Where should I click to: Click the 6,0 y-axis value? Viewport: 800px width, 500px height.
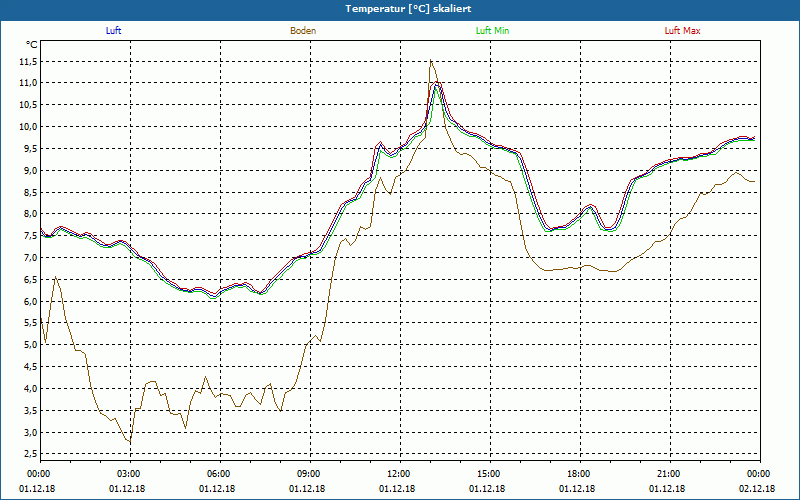[x=30, y=302]
